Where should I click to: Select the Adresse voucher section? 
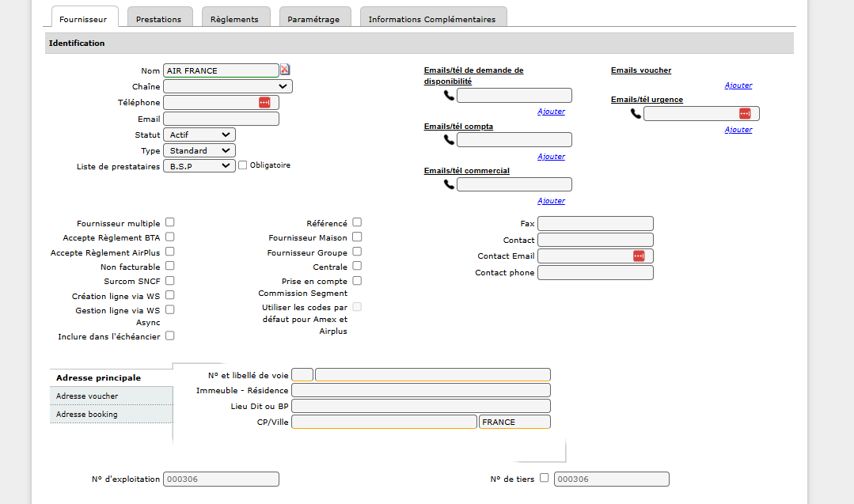coord(112,396)
